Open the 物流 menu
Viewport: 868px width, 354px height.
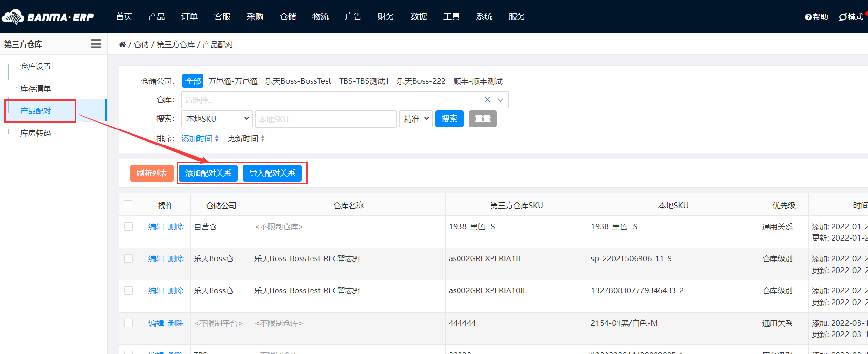click(321, 16)
